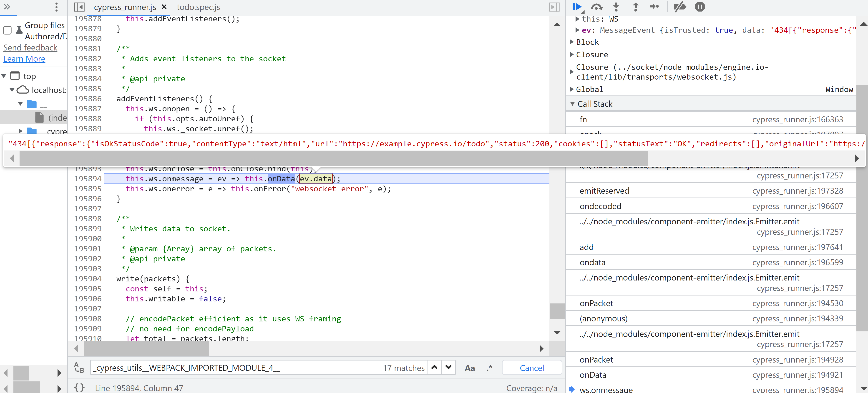Click the Step into function icon

[x=616, y=7]
